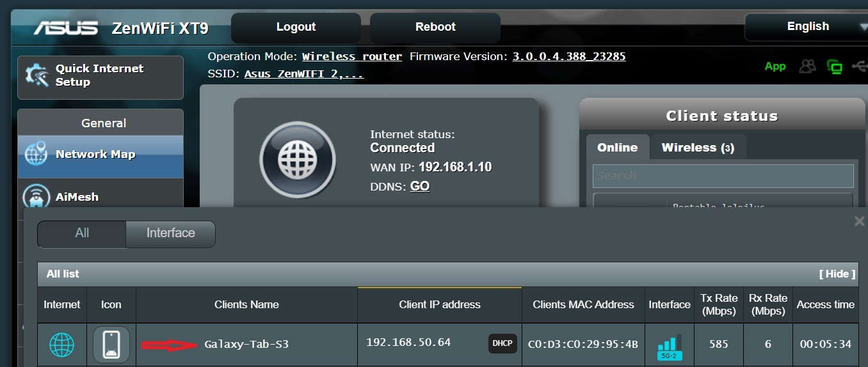This screenshot has width=868, height=367.
Task: Click the Asus ZenWIFI SSID link
Action: click(x=304, y=74)
